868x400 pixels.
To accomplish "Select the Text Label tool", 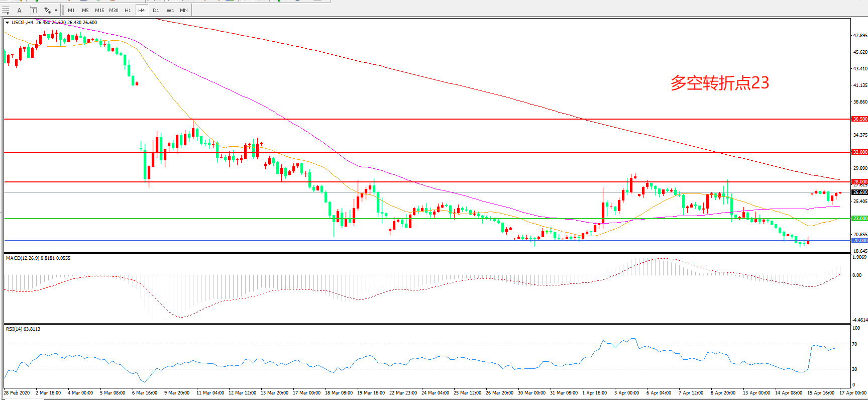I will coord(33,10).
